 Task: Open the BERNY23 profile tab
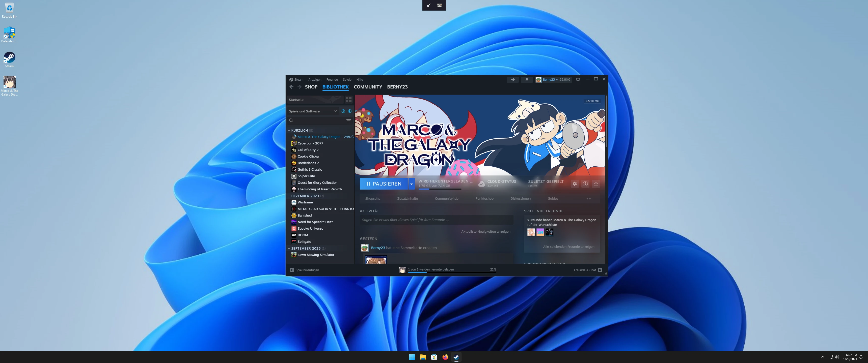tap(397, 87)
